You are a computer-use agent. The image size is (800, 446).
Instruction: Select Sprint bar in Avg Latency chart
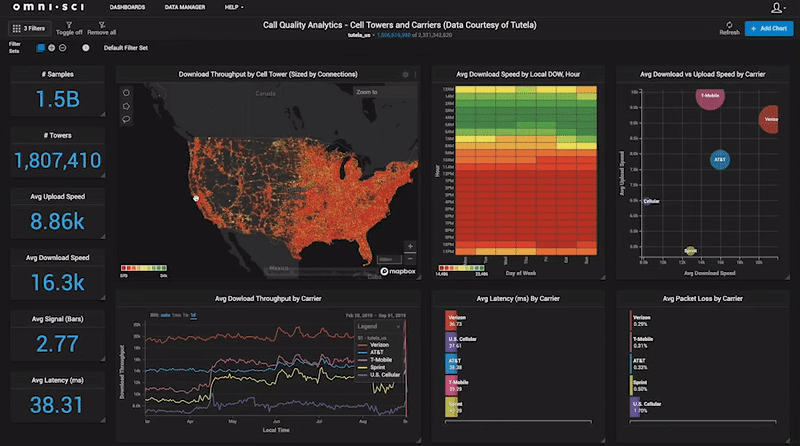coord(451,407)
